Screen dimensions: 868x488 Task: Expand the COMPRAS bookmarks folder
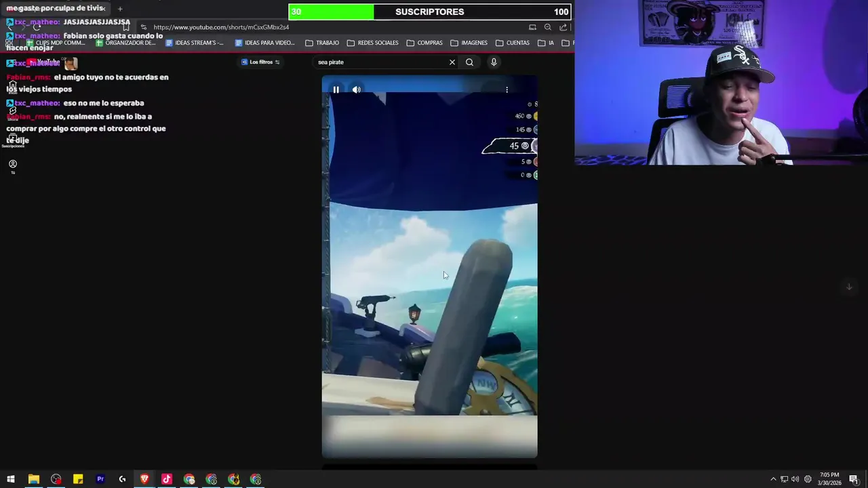(x=425, y=43)
